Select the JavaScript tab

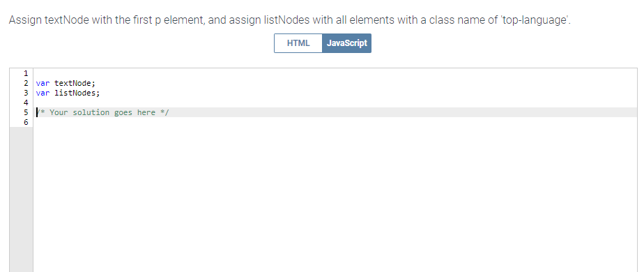(346, 43)
